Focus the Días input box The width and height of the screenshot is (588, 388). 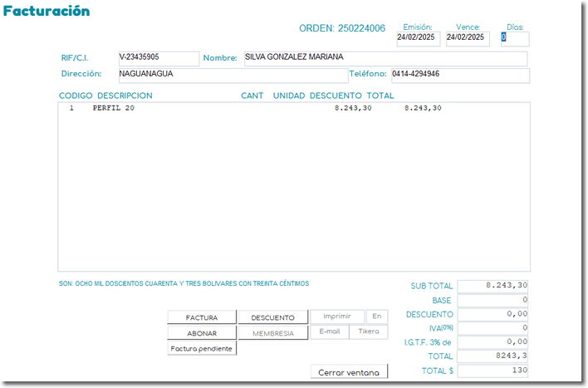pos(514,38)
